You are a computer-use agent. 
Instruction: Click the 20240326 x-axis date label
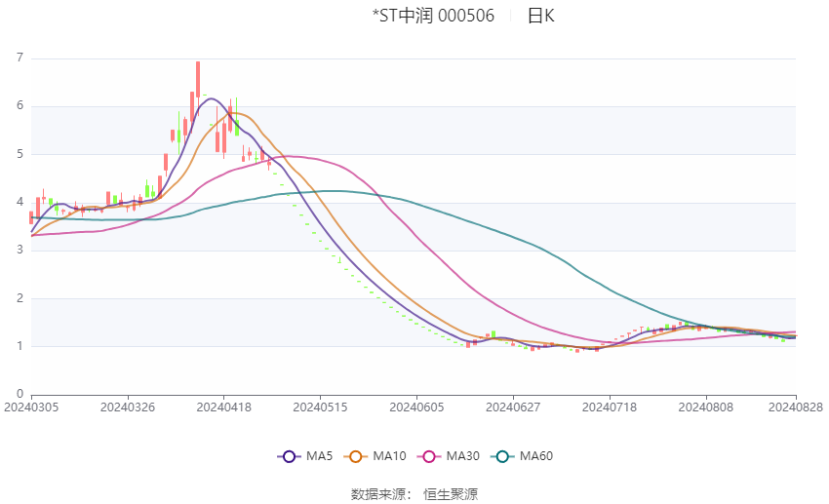click(x=128, y=407)
